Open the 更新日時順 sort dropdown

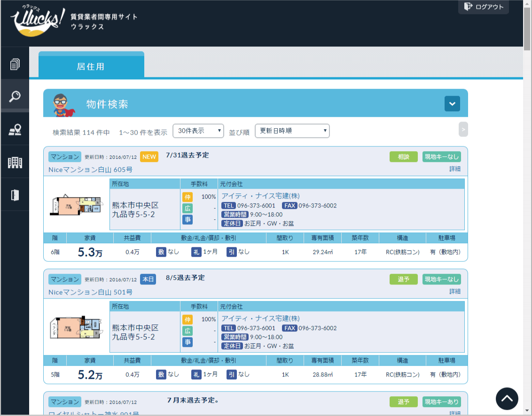click(x=292, y=131)
